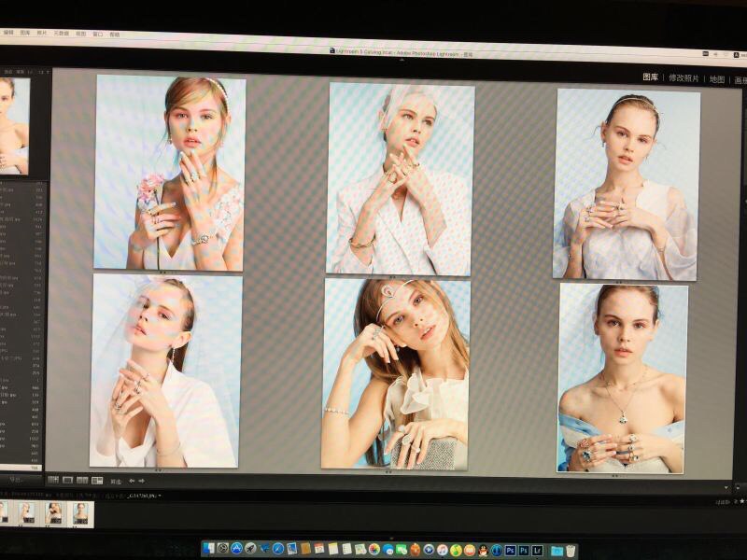Click the next photo arrow in toolbar
The height and width of the screenshot is (560, 747).
(x=142, y=481)
